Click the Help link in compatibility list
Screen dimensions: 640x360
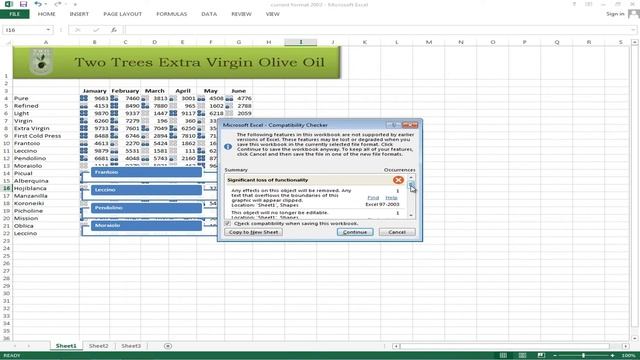[x=391, y=198]
